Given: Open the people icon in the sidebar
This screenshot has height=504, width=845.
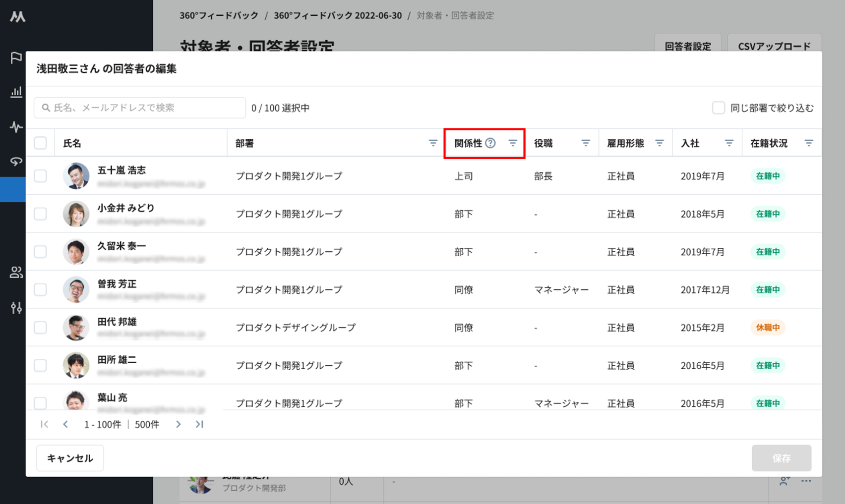Looking at the screenshot, I should click(16, 272).
